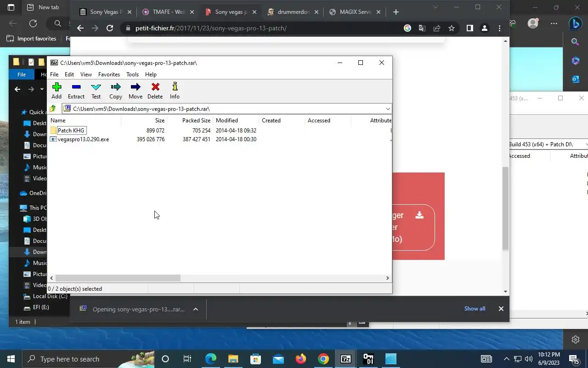
Task: Click the Edge sidebar search icon
Action: (x=575, y=42)
